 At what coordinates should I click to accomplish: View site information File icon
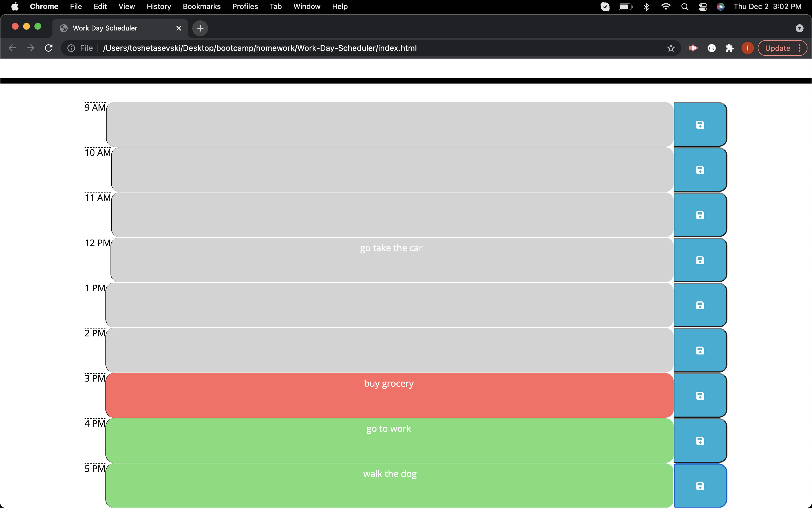click(x=71, y=48)
